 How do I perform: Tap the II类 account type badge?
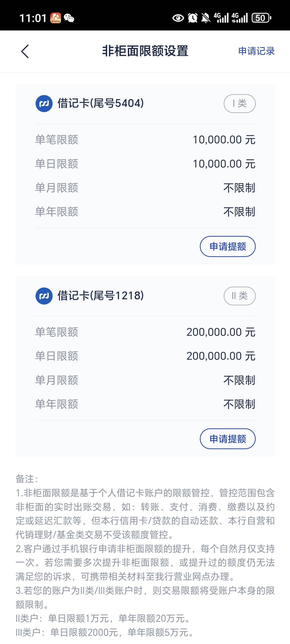coord(239,296)
